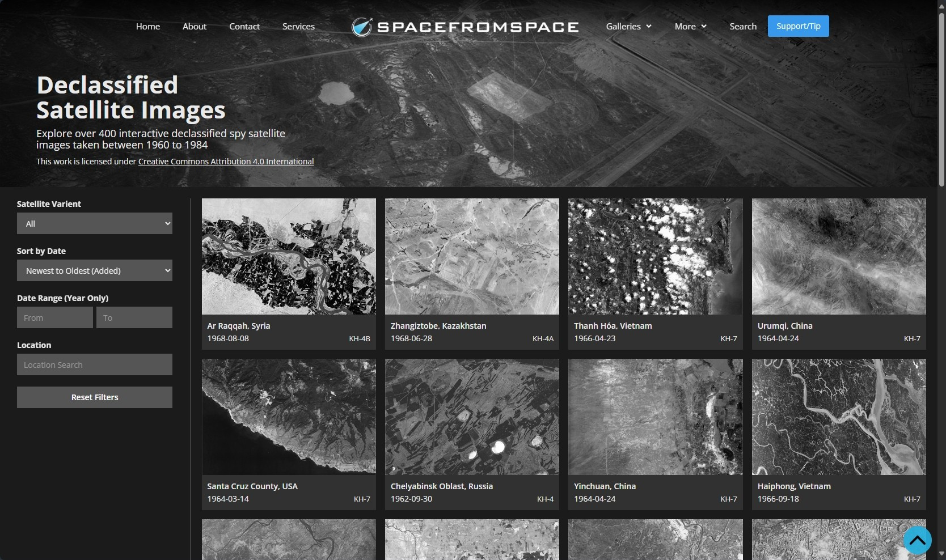Click the Ar Raqqah, Syria title text
This screenshot has width=946, height=560.
(239, 326)
